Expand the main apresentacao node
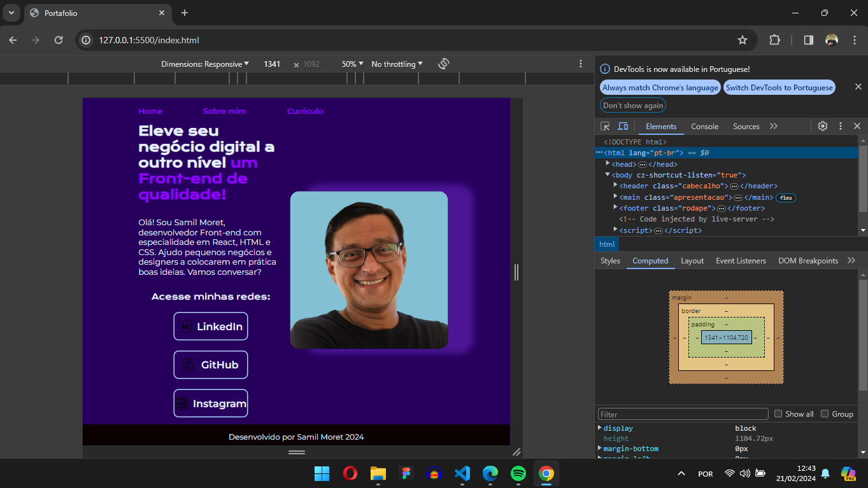Screen dimensions: 868x488 (615, 197)
